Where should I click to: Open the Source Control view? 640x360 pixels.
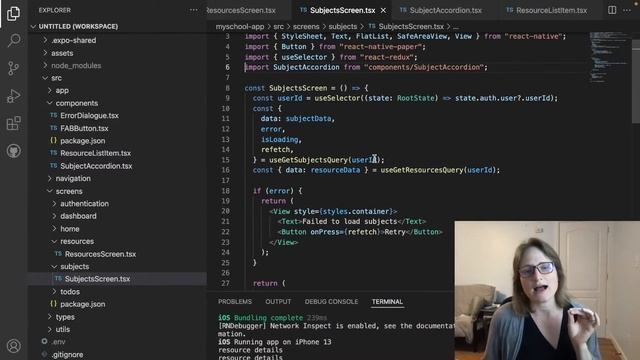(x=13, y=68)
